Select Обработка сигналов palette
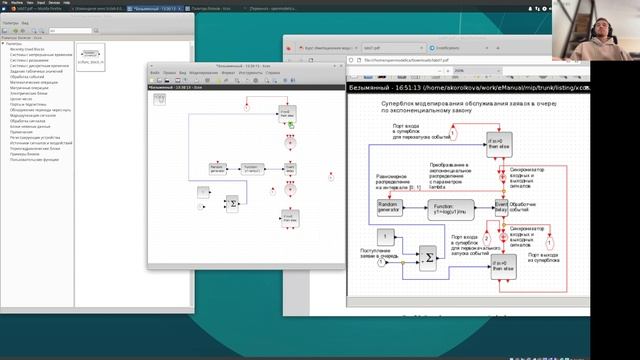The image size is (640, 360). (x=27, y=121)
